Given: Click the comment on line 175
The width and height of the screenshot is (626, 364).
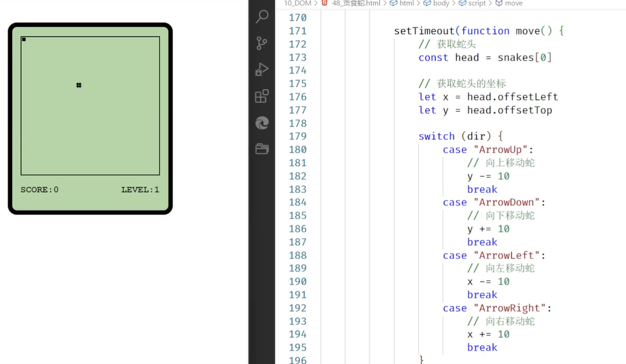Looking at the screenshot, I should 462,84.
